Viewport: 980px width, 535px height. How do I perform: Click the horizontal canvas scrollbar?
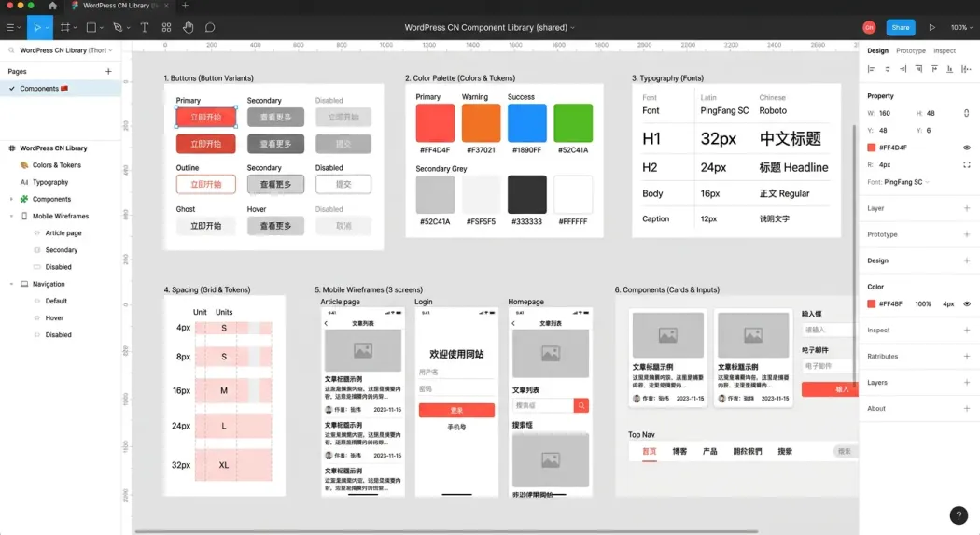446,531
